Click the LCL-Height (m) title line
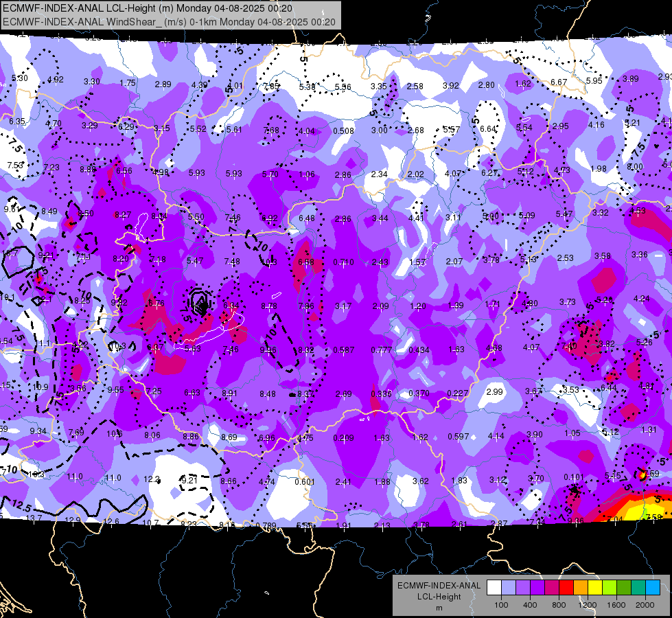Image resolution: width=672 pixels, height=618 pixels. click(x=148, y=8)
